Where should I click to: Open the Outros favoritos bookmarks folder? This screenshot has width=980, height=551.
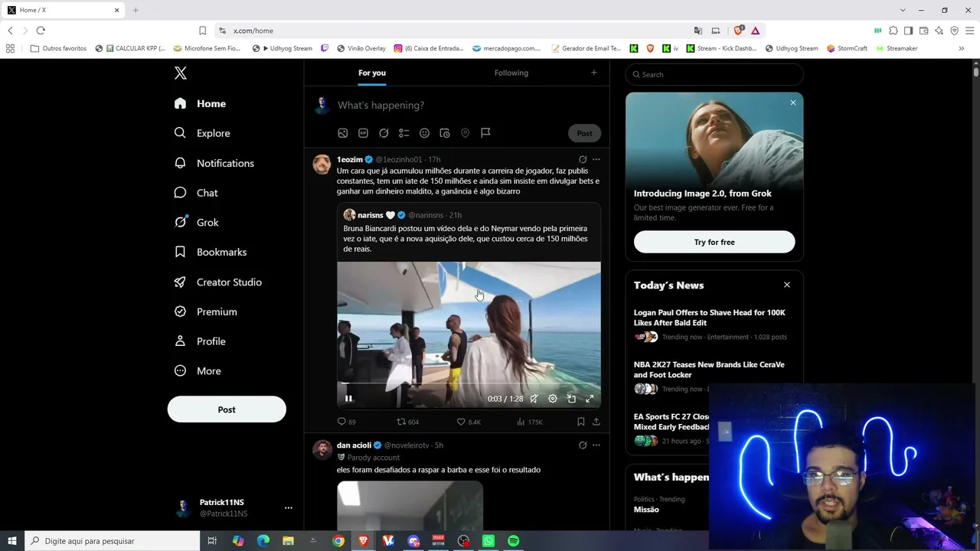point(59,48)
